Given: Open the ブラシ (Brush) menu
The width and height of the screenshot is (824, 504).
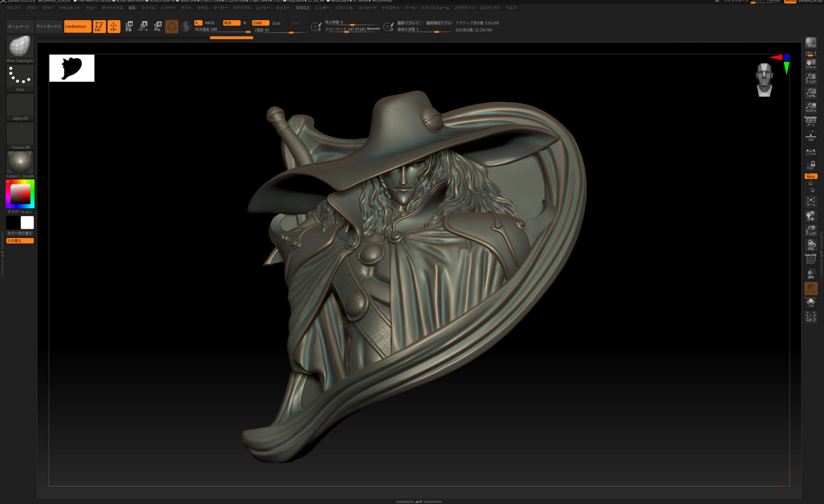Looking at the screenshot, I should (x=32, y=8).
